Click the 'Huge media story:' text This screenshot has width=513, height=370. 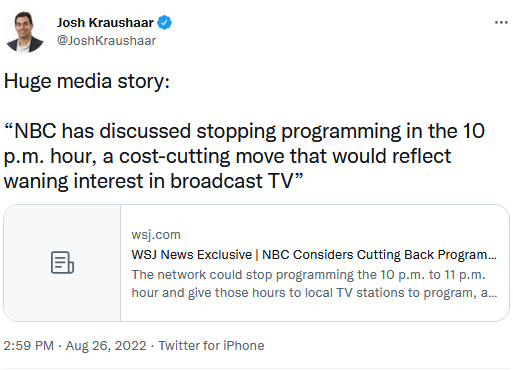coord(87,81)
